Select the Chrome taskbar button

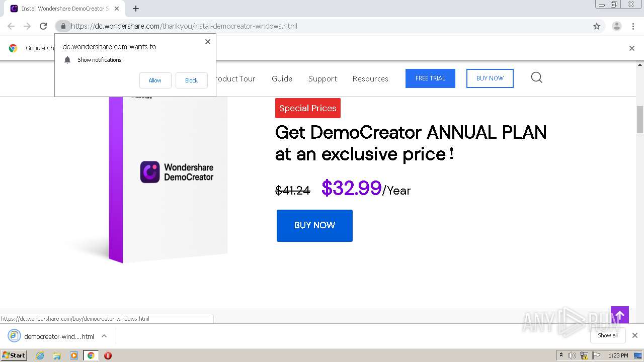tap(91, 355)
